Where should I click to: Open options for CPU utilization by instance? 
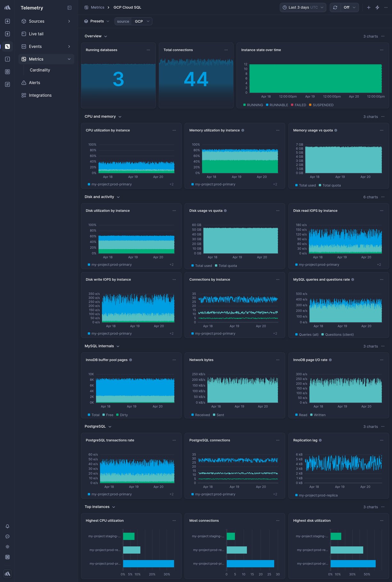coord(174,130)
